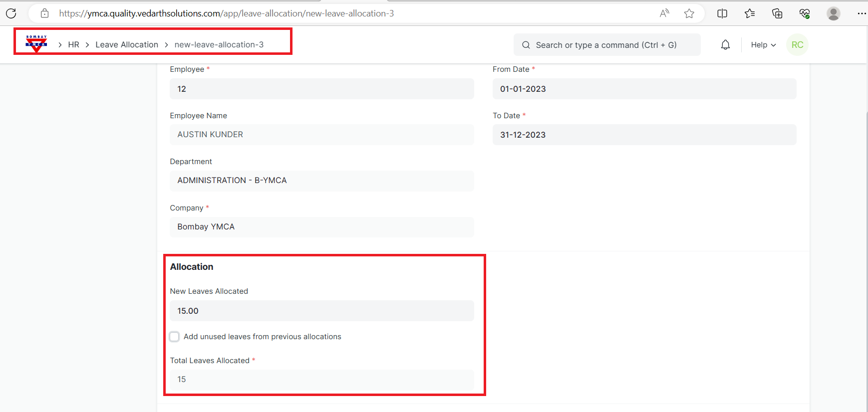Image resolution: width=868 pixels, height=412 pixels.
Task: Open the From Date picker field
Action: tap(644, 89)
